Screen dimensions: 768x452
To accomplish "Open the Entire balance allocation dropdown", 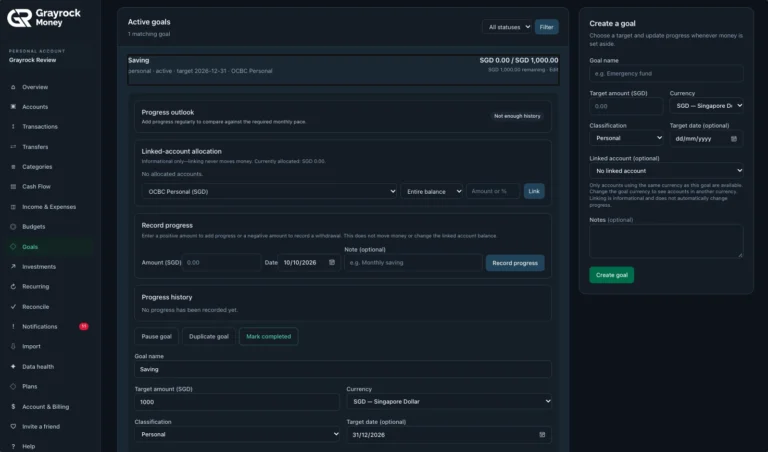I will (x=432, y=191).
